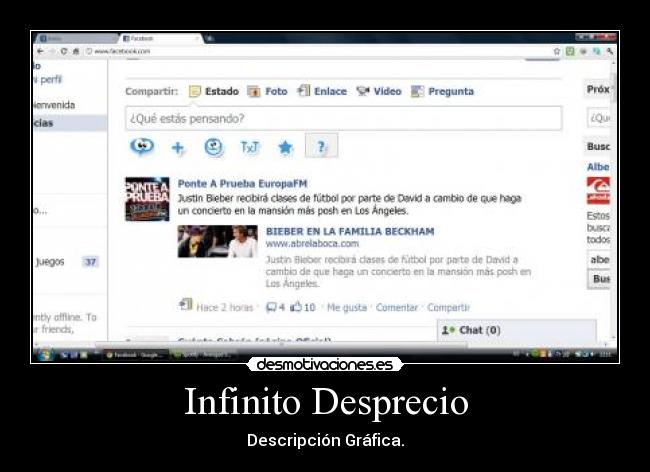
Task: Click Me gusta on Bieber post
Action: point(347,307)
